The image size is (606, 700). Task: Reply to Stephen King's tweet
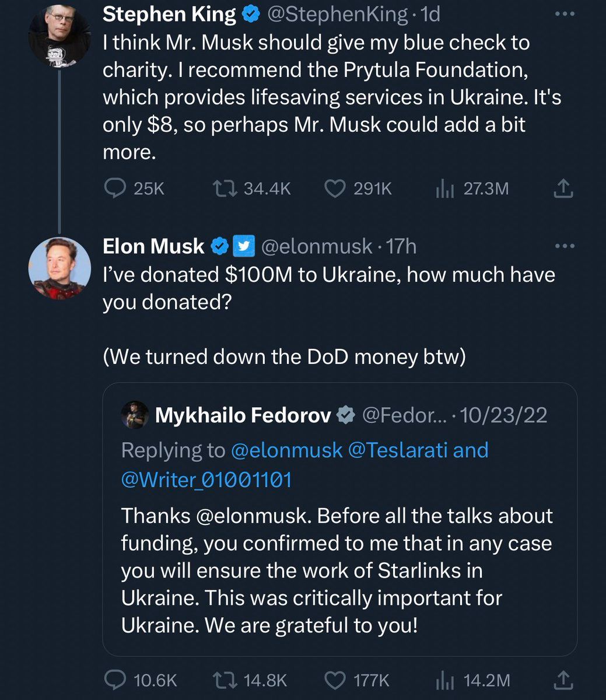115,188
